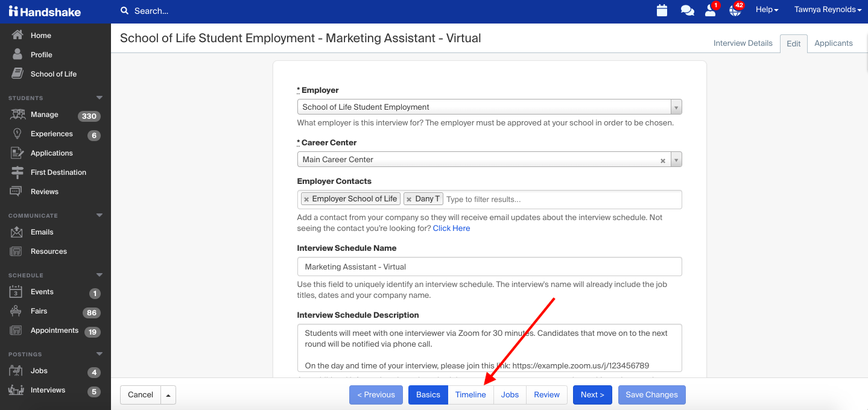The image size is (868, 410).
Task: Click the Next button
Action: pos(592,395)
